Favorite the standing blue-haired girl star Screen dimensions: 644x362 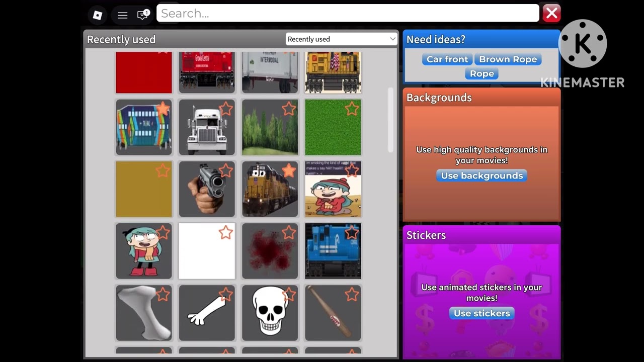(x=163, y=232)
